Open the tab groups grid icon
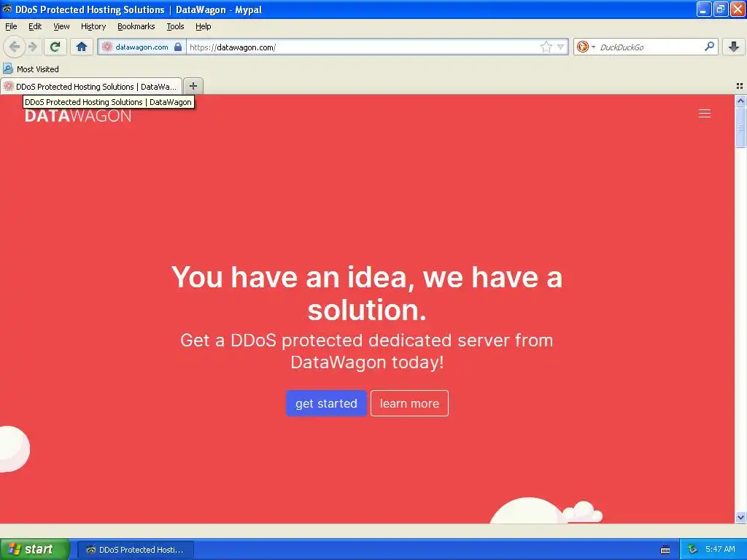 click(740, 86)
